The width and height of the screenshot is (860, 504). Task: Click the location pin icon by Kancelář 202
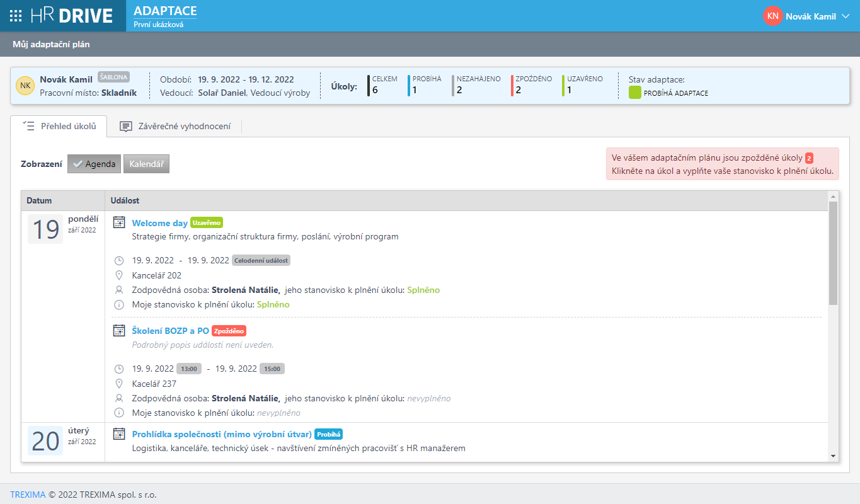tap(119, 275)
